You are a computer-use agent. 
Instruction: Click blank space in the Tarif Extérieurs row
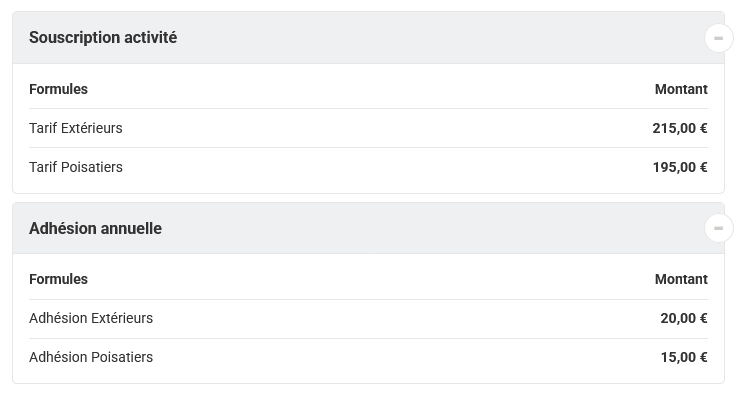click(x=378, y=128)
